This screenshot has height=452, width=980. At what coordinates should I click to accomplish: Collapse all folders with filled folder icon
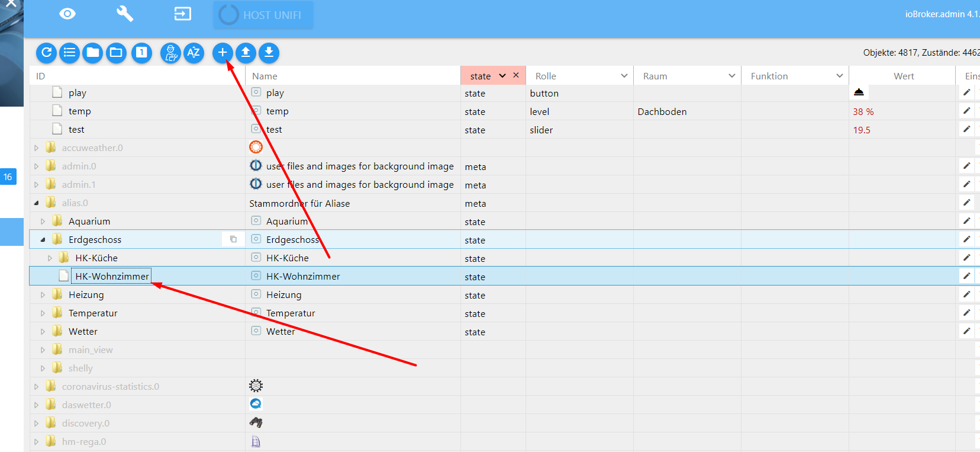[x=93, y=53]
